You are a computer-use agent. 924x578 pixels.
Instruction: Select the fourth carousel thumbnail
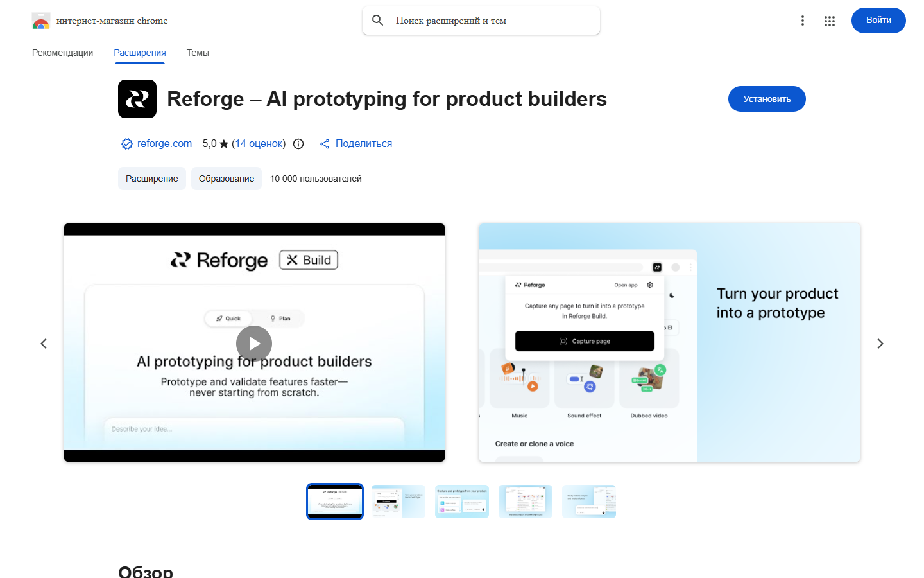[526, 502]
